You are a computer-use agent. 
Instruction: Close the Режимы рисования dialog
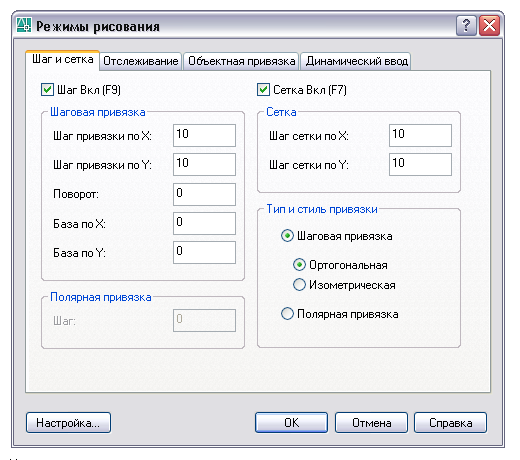[489, 25]
